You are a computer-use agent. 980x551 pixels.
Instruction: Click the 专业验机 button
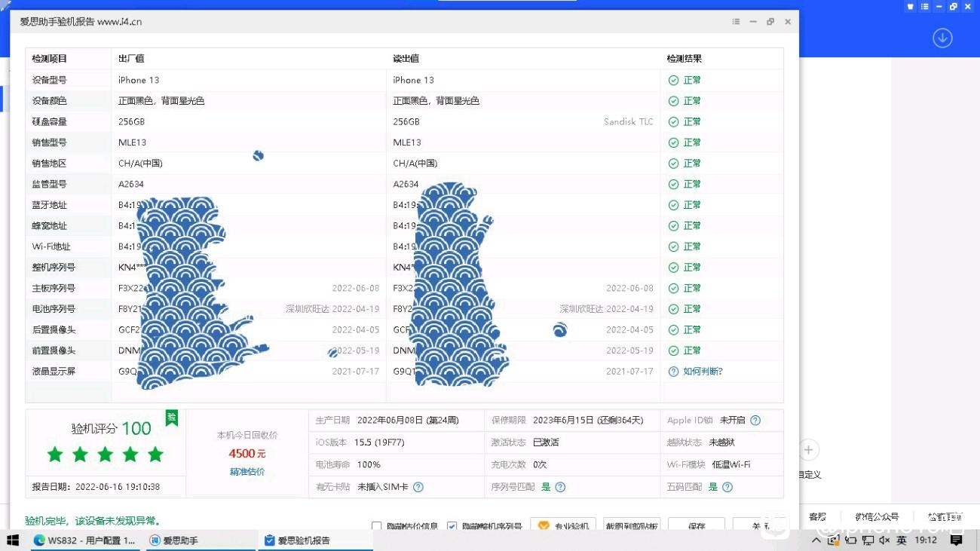[x=564, y=525]
